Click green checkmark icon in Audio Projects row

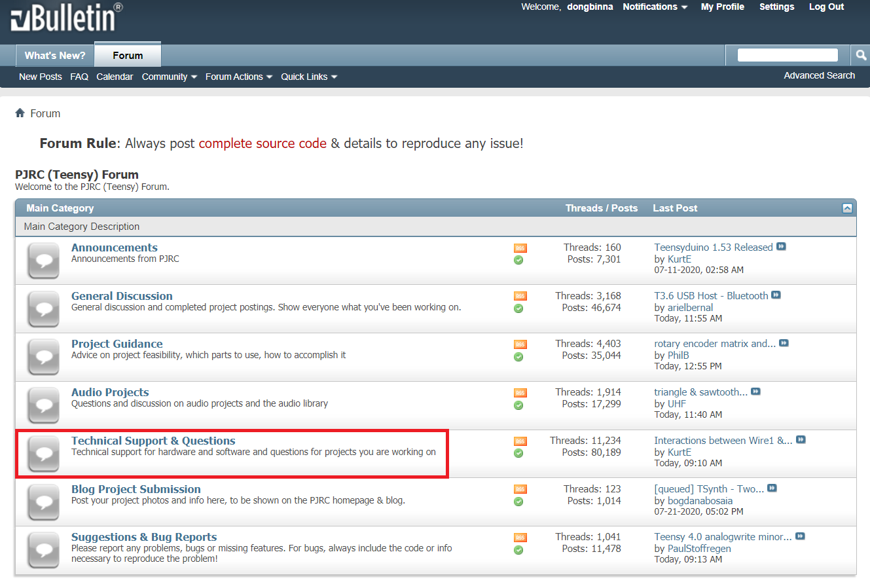pos(518,405)
